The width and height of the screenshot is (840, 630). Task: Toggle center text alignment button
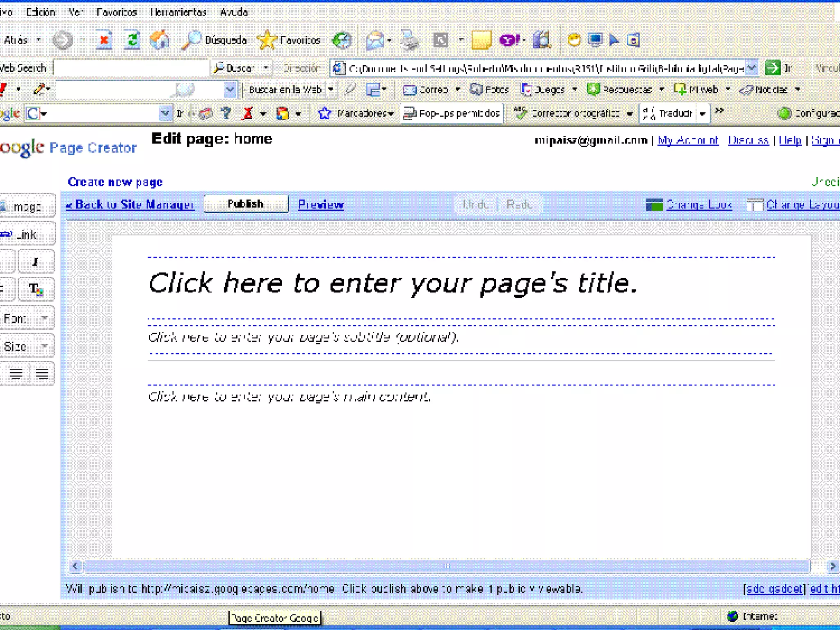click(x=16, y=374)
